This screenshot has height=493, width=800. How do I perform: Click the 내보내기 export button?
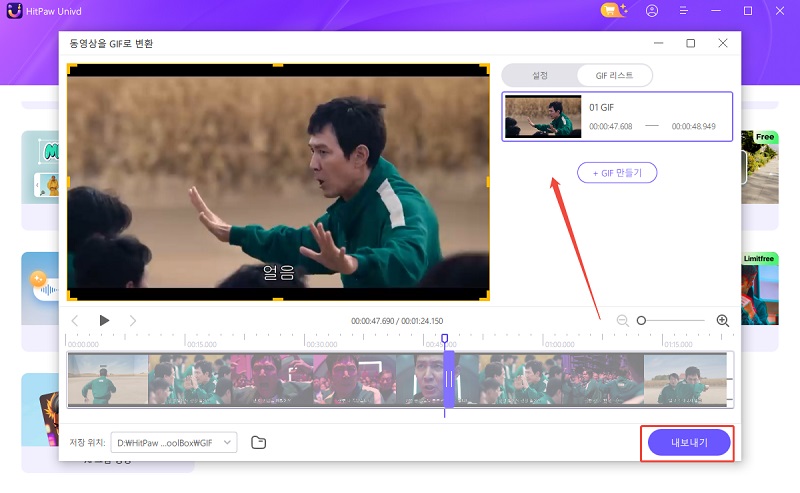coord(689,442)
